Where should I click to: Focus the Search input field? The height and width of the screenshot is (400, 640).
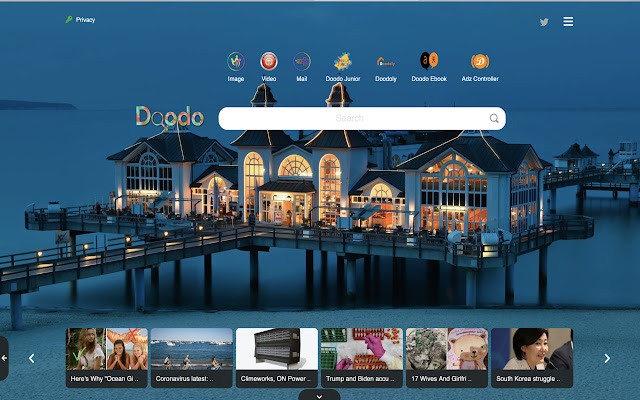pos(362,118)
